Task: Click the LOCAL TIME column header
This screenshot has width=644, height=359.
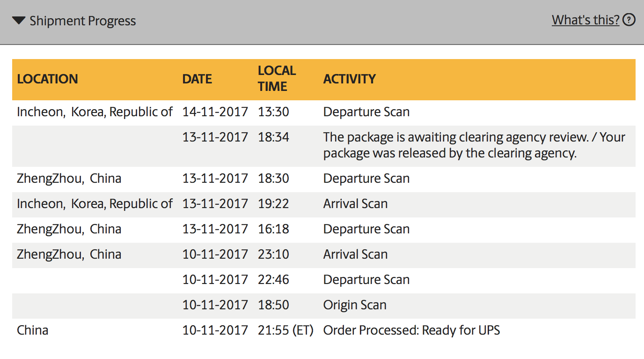Action: pos(277,79)
